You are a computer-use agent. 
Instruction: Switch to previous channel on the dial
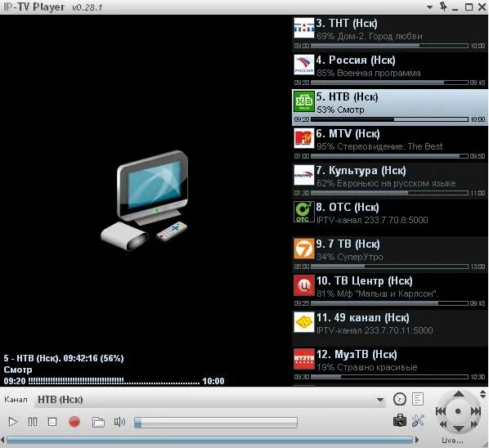pos(441,411)
